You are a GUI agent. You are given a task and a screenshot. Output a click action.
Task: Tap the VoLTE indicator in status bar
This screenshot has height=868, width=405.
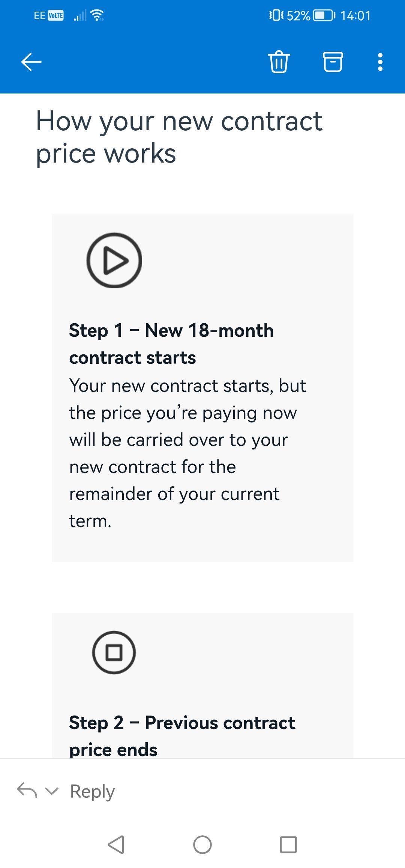pos(56,15)
